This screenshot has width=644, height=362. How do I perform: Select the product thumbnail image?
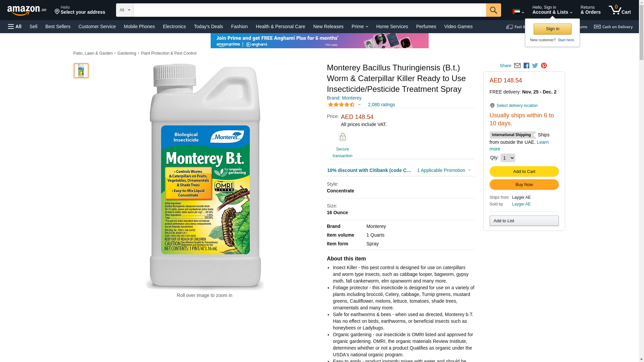point(81,71)
